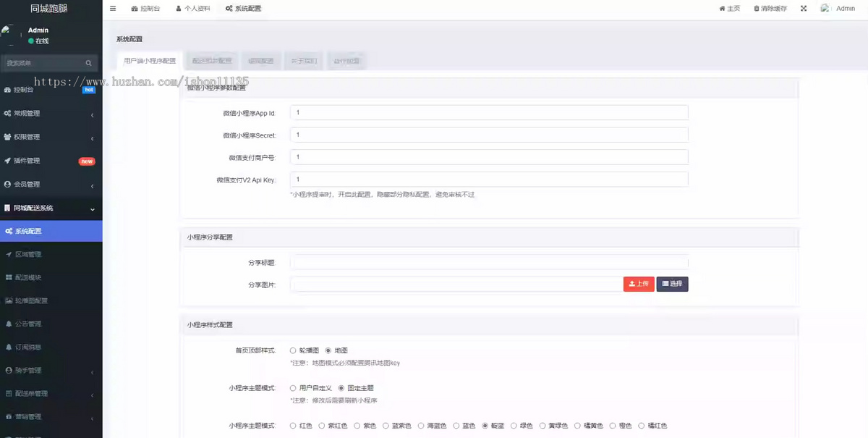This screenshot has height=438, width=868.
Task: Click the 微信支付V2 Api Key input field
Action: [489, 179]
